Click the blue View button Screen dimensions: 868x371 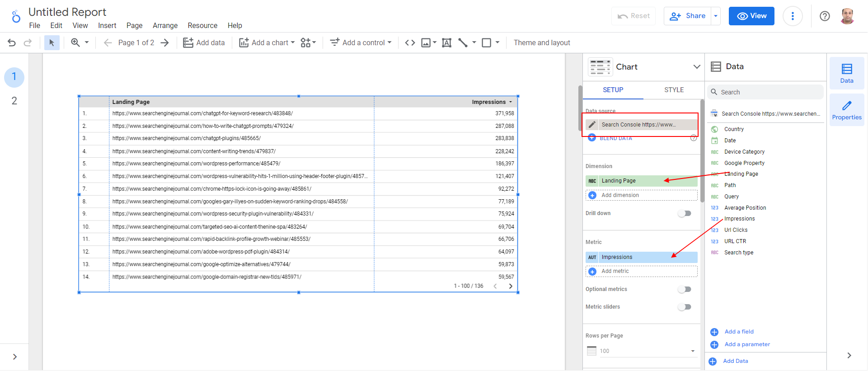751,16
